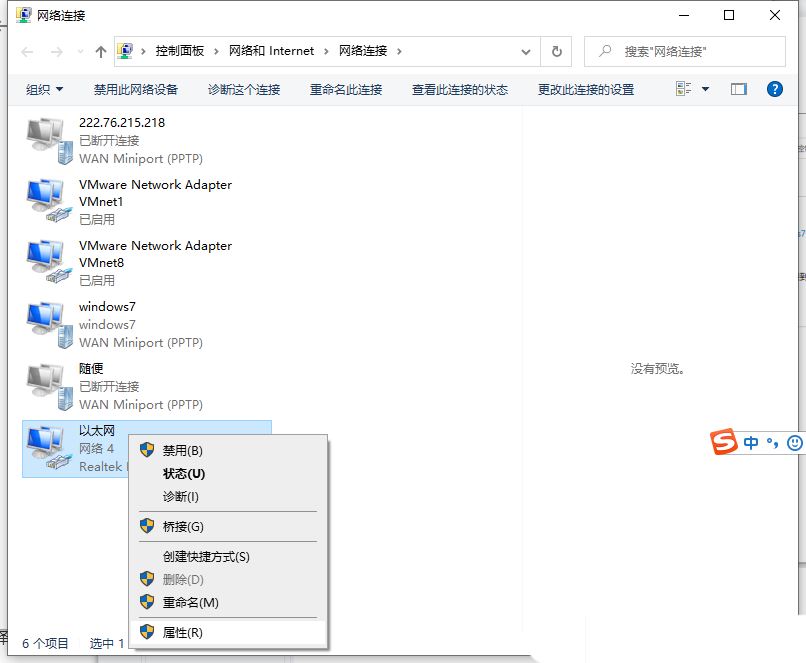Image resolution: width=806 pixels, height=663 pixels.
Task: Click 更改此连接的设置 in the toolbar
Action: pos(588,89)
